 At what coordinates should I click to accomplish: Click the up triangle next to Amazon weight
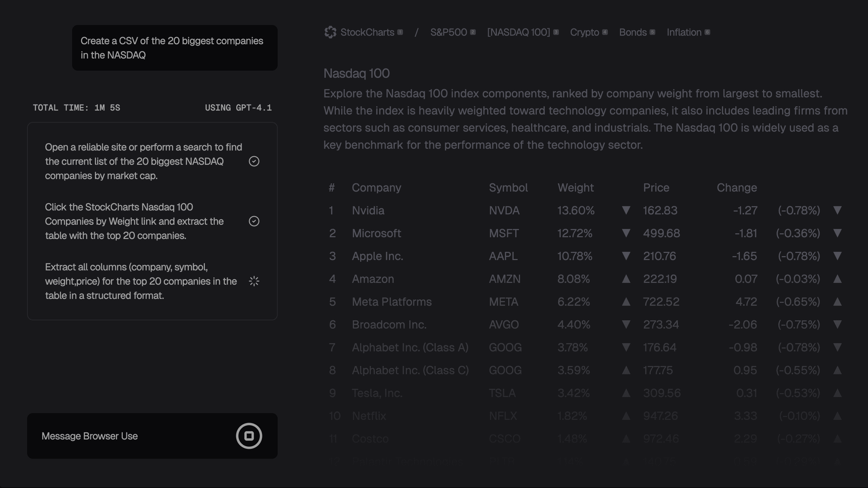coord(626,279)
